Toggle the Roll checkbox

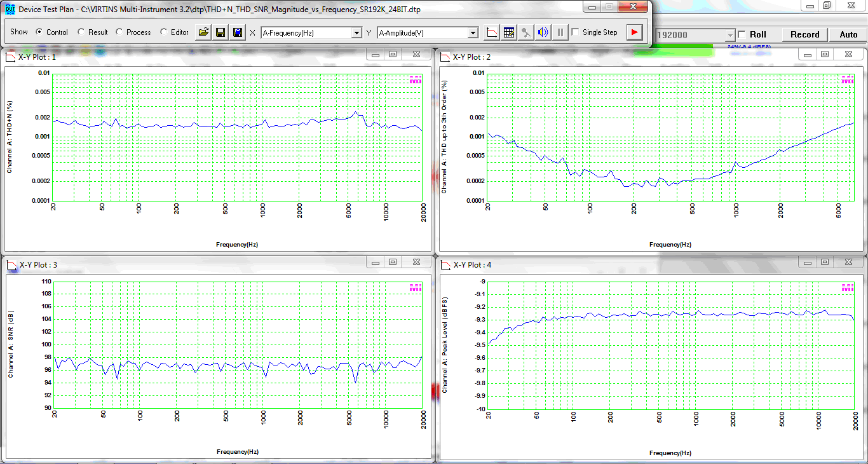click(742, 34)
